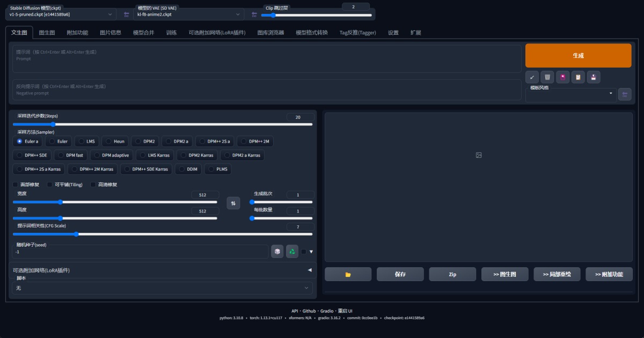Viewport: 644px width, 338px height.
Task: Click the clipboard icon to apply the style
Action: pos(578,77)
